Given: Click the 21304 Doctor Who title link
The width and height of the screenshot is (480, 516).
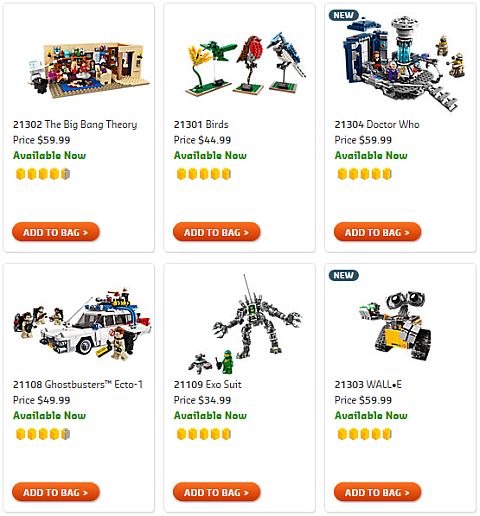Looking at the screenshot, I should click(377, 124).
